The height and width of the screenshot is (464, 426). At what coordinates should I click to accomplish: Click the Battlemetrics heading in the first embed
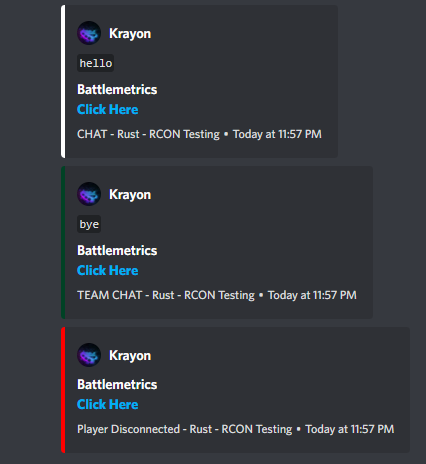click(x=117, y=89)
